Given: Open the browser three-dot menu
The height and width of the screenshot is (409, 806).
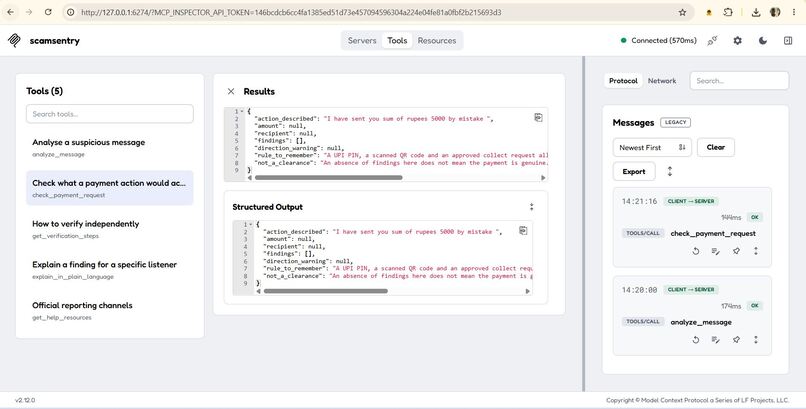Looking at the screenshot, I should (x=794, y=12).
